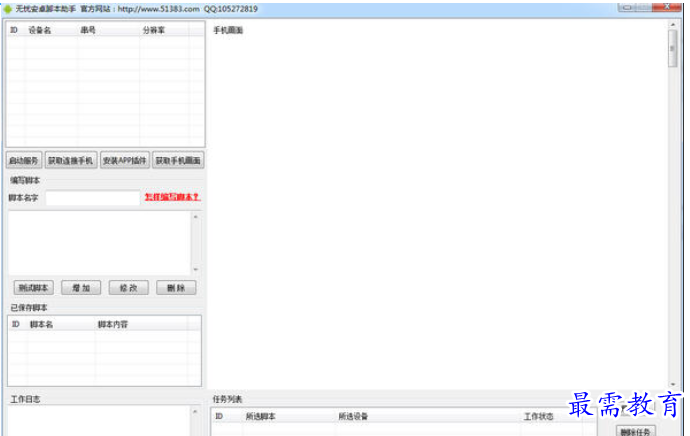Click the green Android icon in title bar

point(8,9)
